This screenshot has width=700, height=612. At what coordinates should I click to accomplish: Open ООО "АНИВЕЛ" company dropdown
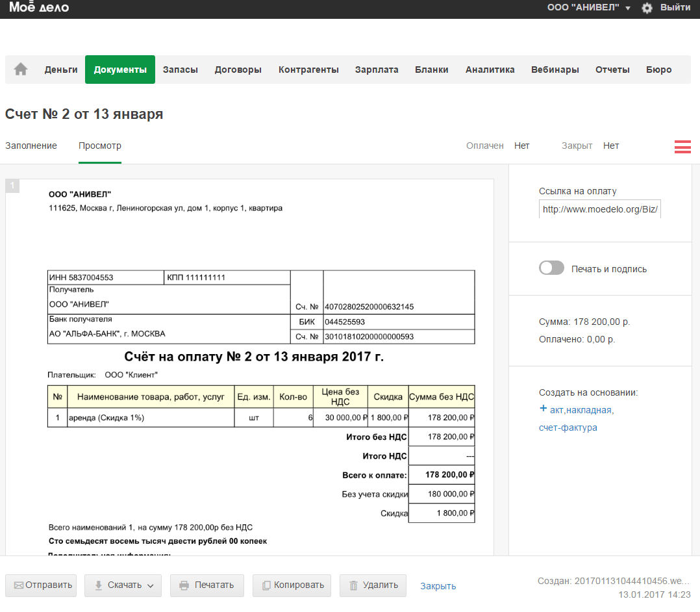589,8
